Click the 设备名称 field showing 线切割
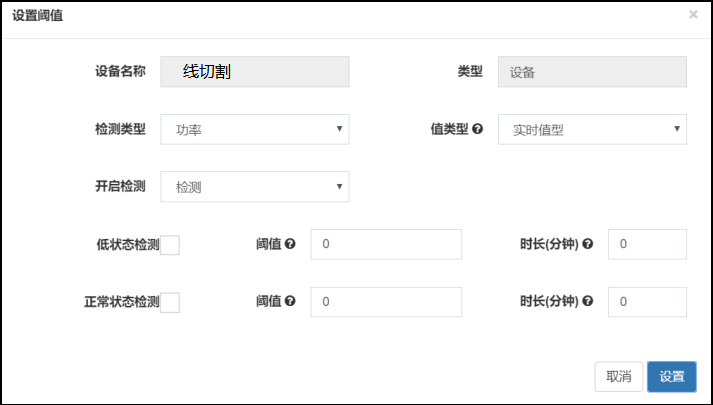This screenshot has width=713, height=405. click(255, 72)
